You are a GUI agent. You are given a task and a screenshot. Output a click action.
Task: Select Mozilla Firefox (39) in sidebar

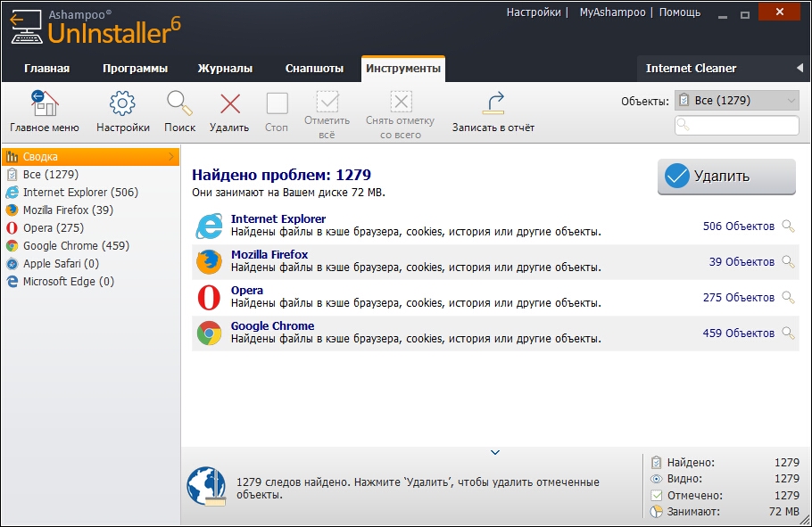click(68, 210)
